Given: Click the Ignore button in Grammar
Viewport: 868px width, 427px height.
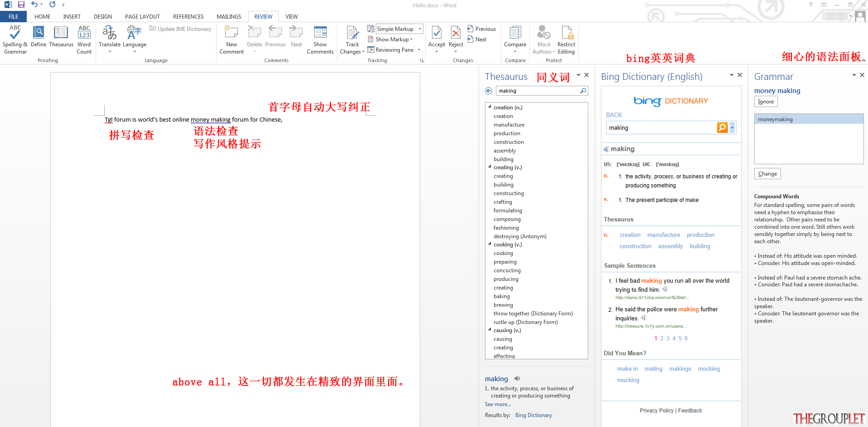Looking at the screenshot, I should 766,102.
